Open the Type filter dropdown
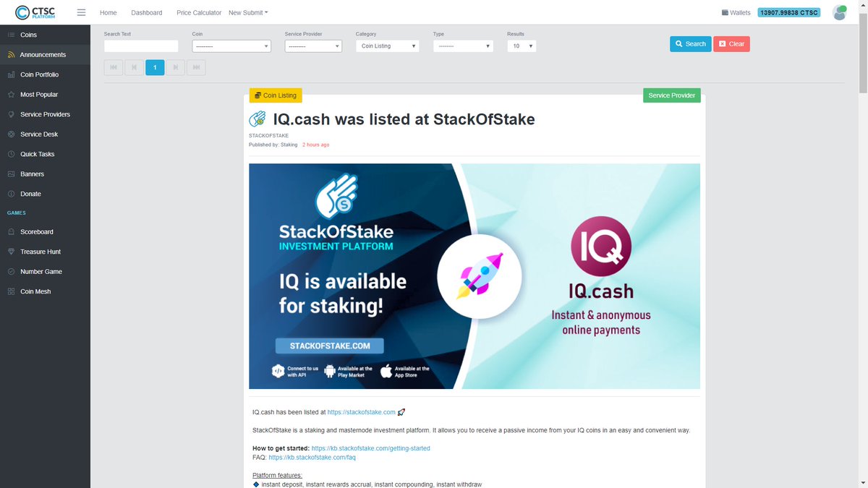 click(463, 46)
